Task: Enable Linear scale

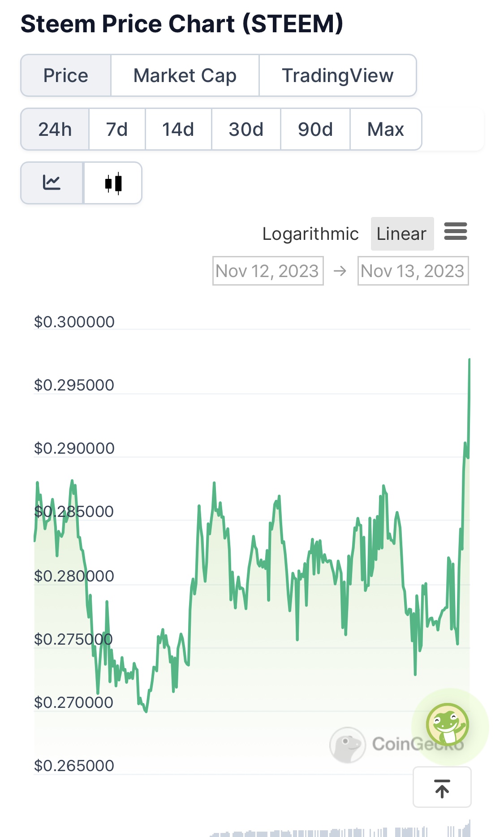Action: [402, 234]
